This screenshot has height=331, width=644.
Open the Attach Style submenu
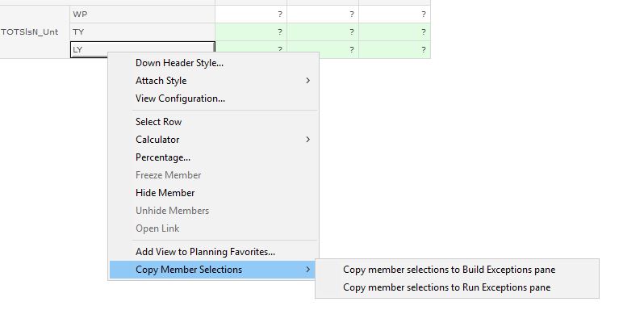pyautogui.click(x=214, y=81)
